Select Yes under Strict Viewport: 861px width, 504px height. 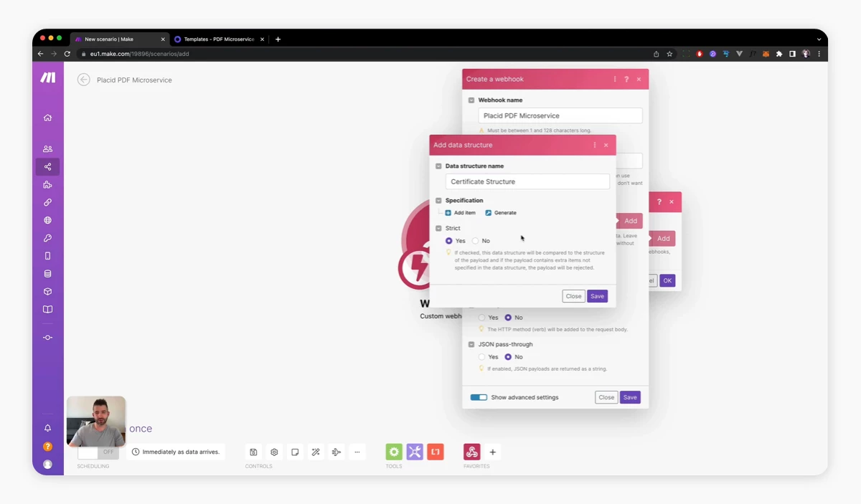(x=449, y=241)
